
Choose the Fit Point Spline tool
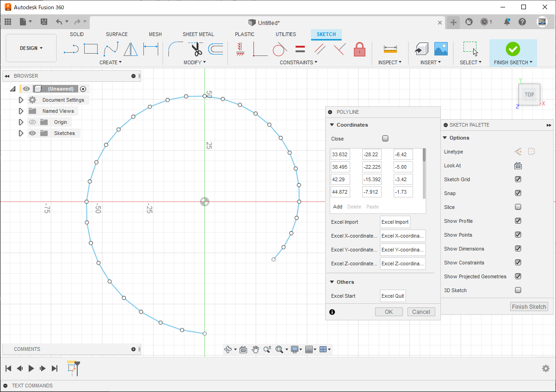pyautogui.click(x=111, y=49)
